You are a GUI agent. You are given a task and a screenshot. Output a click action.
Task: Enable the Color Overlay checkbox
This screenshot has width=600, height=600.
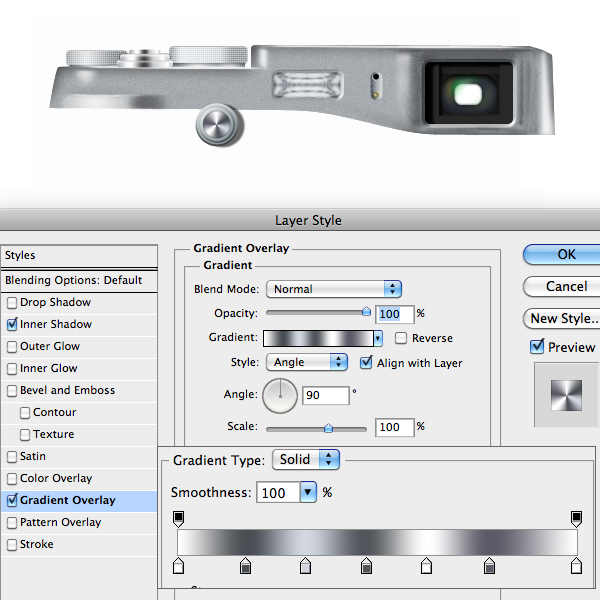(x=12, y=479)
